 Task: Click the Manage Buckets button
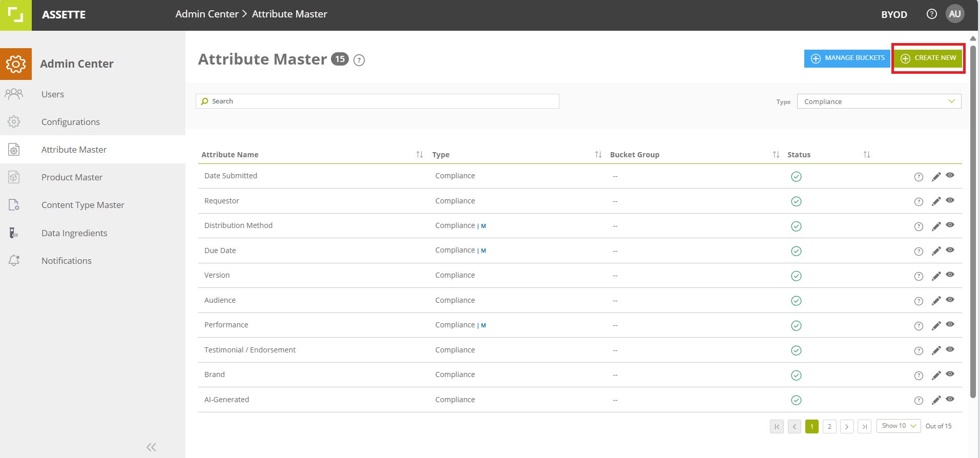tap(847, 58)
